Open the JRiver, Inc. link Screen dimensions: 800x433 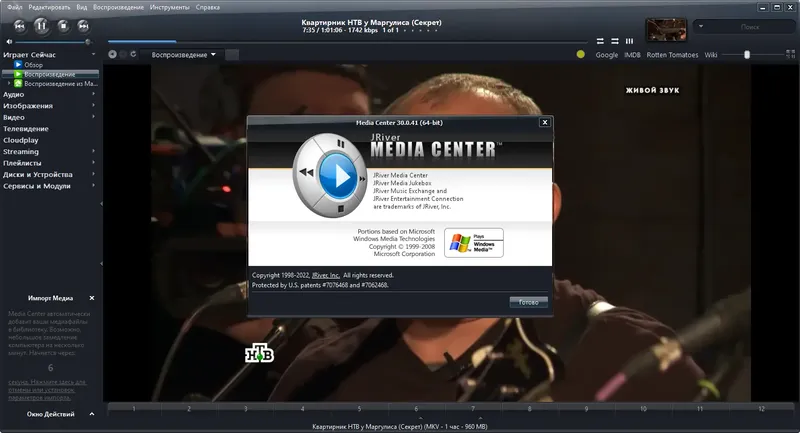[326, 275]
